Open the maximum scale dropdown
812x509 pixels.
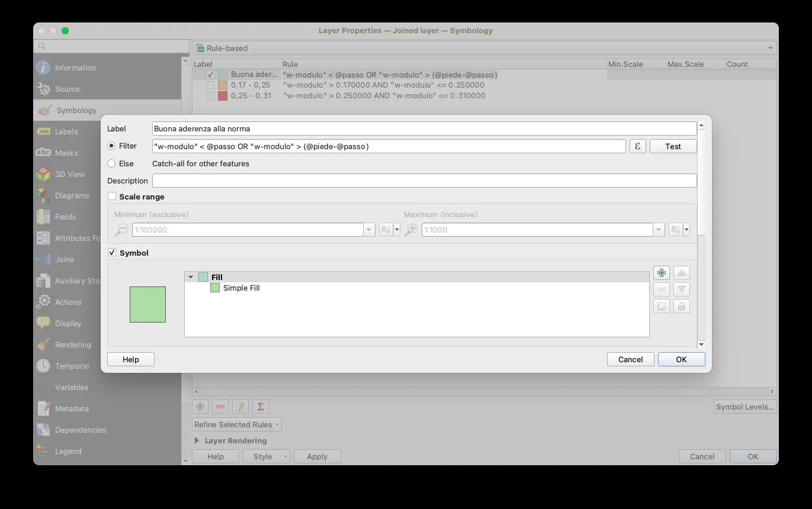point(659,230)
